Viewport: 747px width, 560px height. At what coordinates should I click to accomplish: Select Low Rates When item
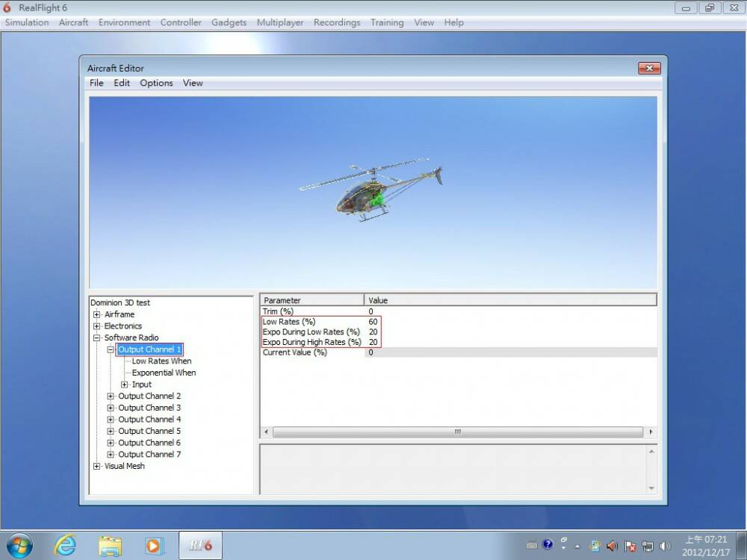click(161, 361)
